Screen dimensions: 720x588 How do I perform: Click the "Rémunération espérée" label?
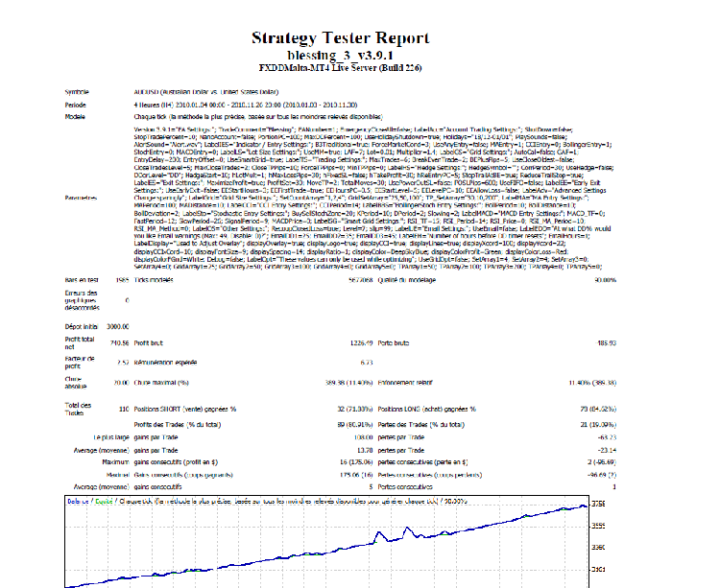pos(165,363)
